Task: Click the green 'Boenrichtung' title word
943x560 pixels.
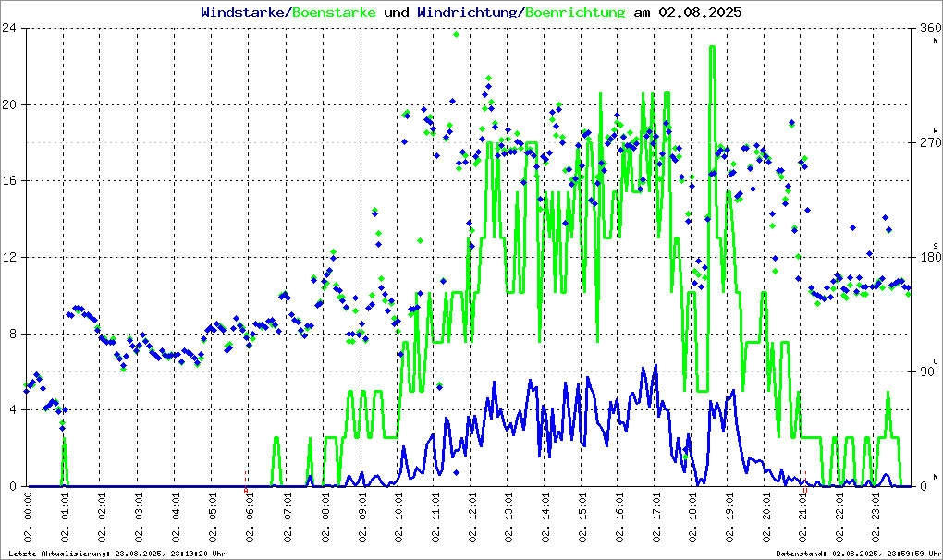Action: (576, 12)
